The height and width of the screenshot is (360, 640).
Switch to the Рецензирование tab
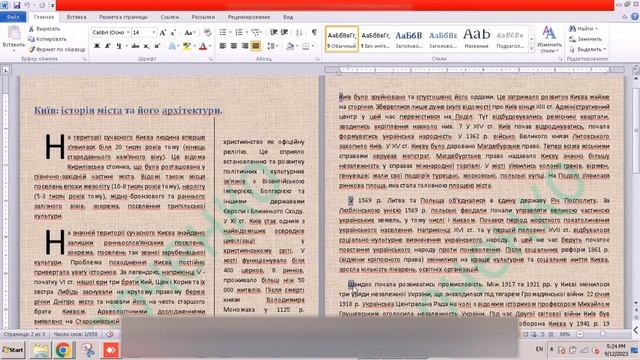(x=249, y=17)
